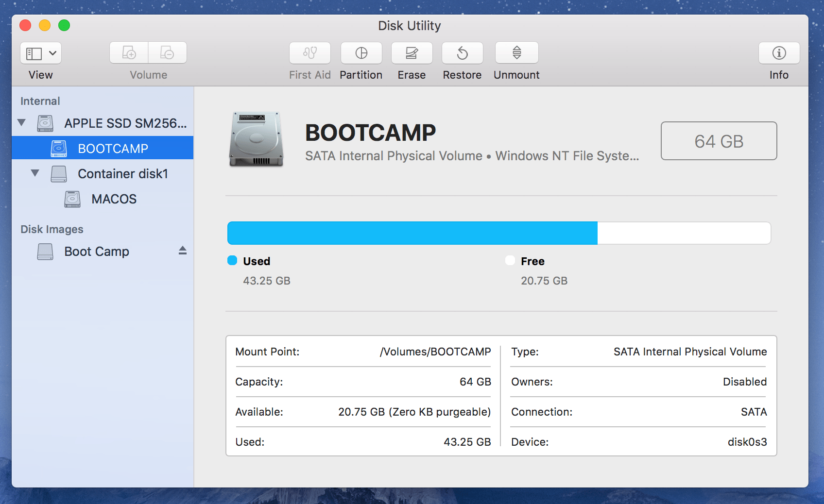Click the Available value 20.75 GB purgeable
Viewport: 824px width, 504px height.
coord(414,412)
